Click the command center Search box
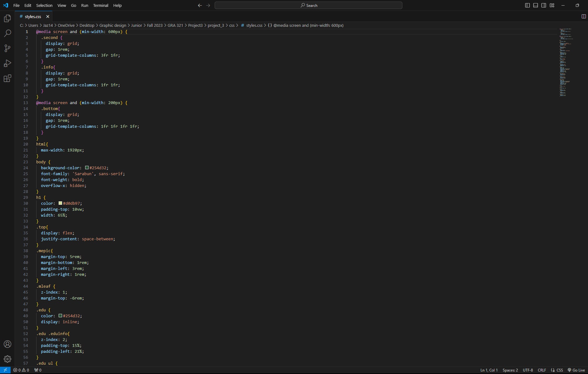Viewport: 588px width, 374px height. [x=308, y=5]
